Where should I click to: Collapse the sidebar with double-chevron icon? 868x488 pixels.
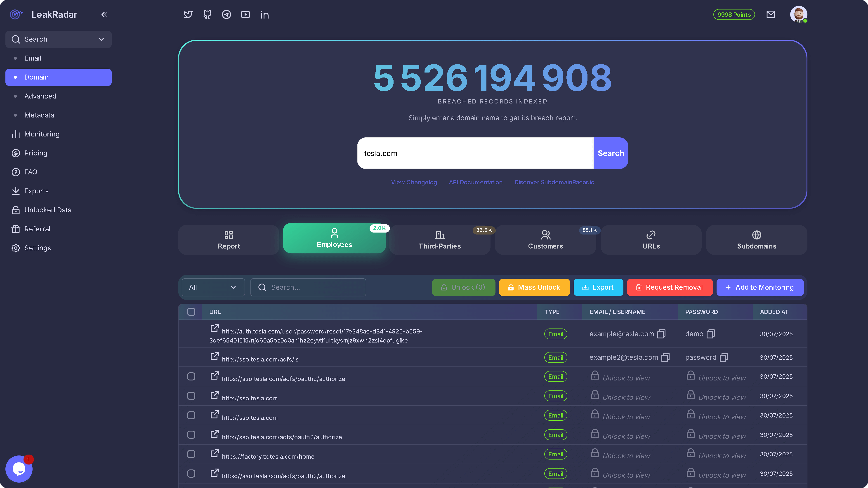(x=104, y=14)
